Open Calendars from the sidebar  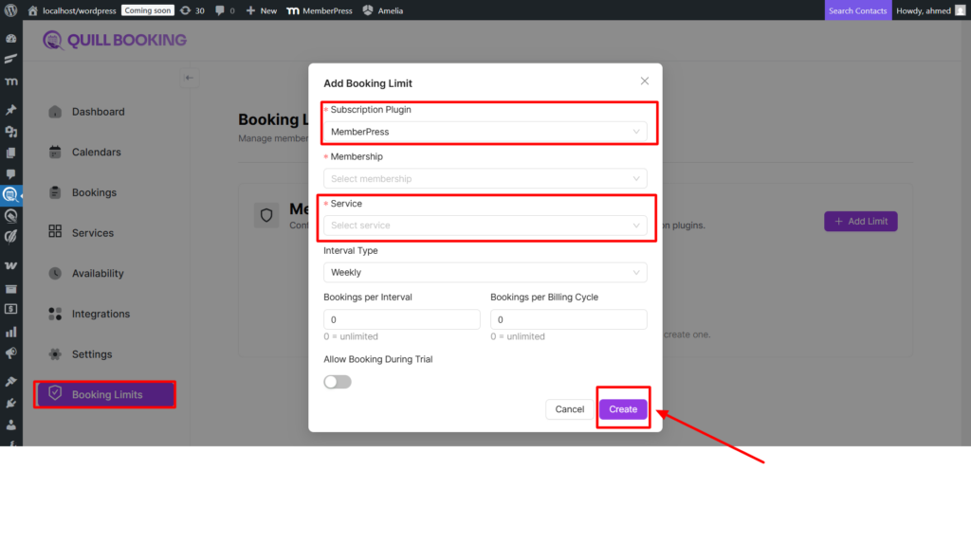click(x=96, y=153)
